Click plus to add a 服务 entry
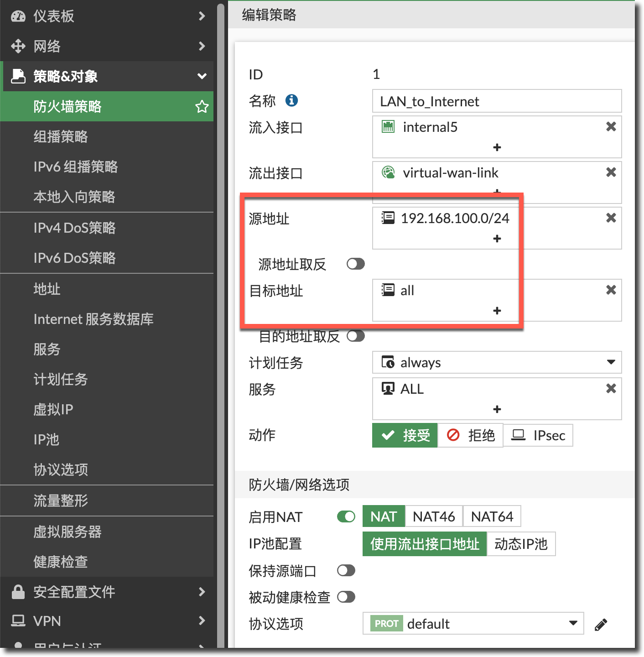The image size is (644, 657). pyautogui.click(x=497, y=409)
